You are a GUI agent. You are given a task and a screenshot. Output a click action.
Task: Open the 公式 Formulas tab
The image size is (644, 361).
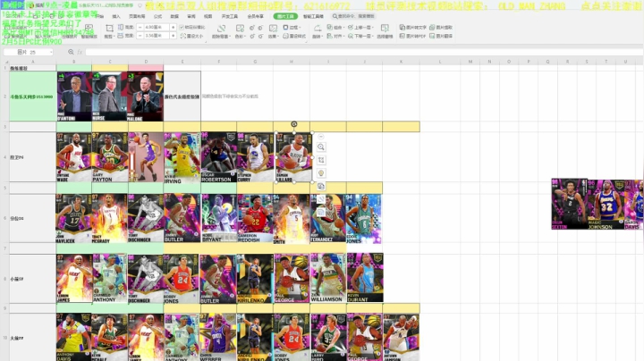tap(157, 16)
